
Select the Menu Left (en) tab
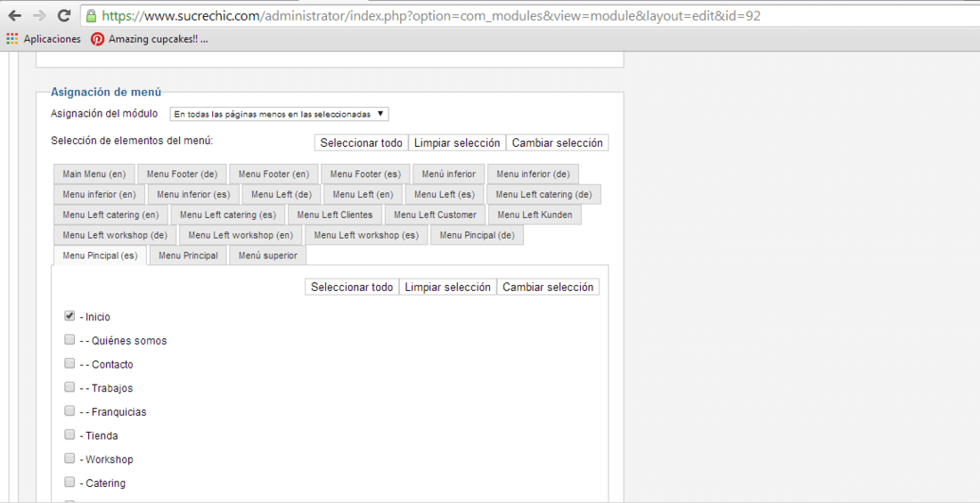point(363,194)
